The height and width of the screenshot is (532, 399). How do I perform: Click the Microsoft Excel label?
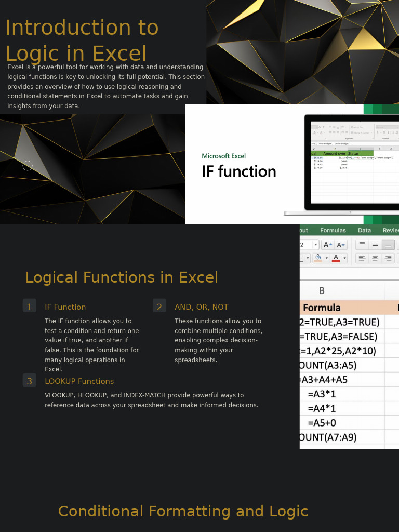(x=223, y=156)
